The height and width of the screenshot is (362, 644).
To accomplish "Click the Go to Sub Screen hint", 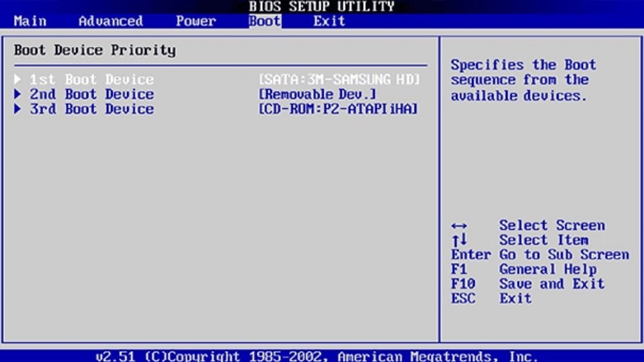I will point(564,255).
